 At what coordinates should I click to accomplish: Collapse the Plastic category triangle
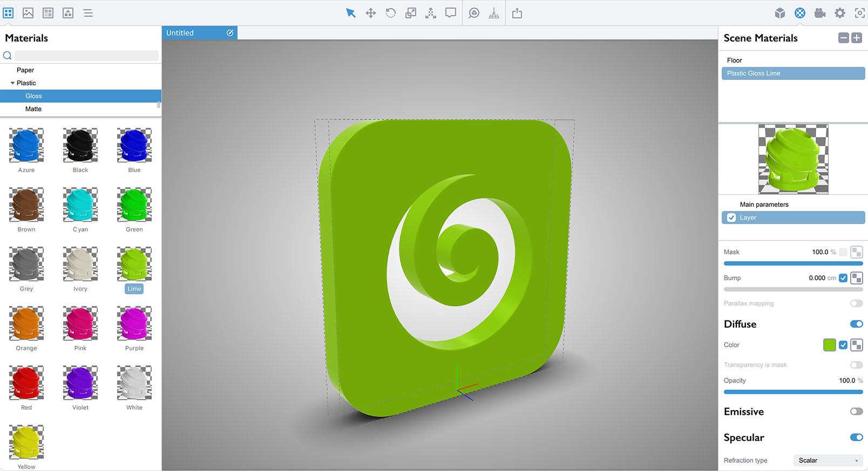point(12,83)
